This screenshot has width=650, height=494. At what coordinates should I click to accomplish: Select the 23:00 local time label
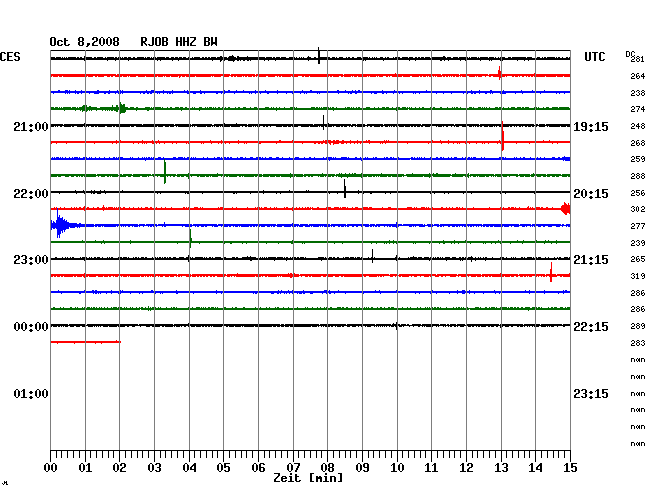[x=31, y=260]
